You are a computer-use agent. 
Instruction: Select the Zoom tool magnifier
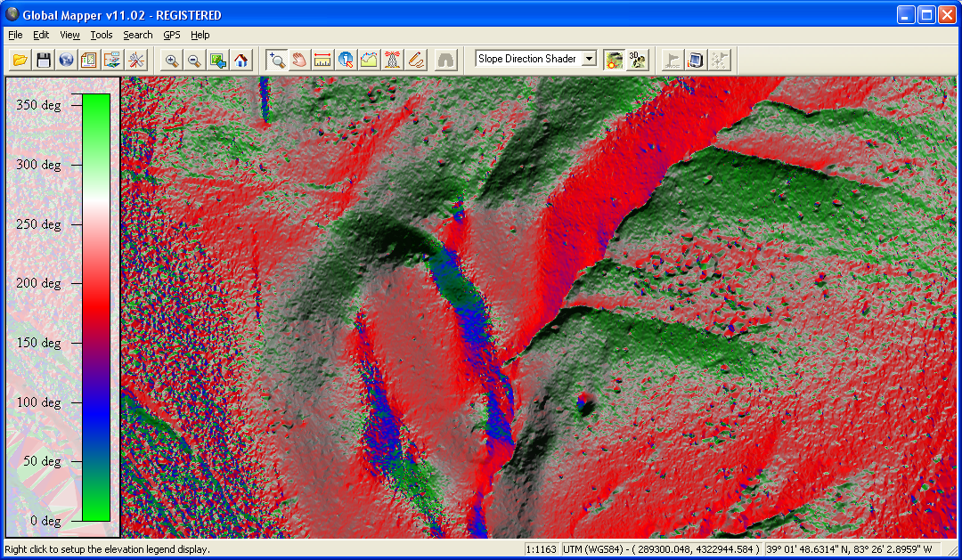[276, 60]
